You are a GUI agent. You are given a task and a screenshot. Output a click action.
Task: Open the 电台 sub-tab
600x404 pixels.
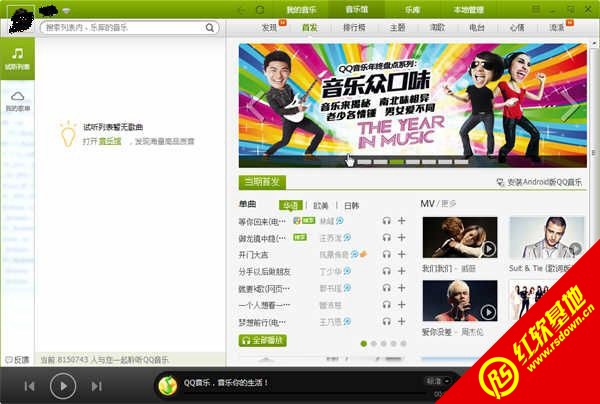[477, 28]
